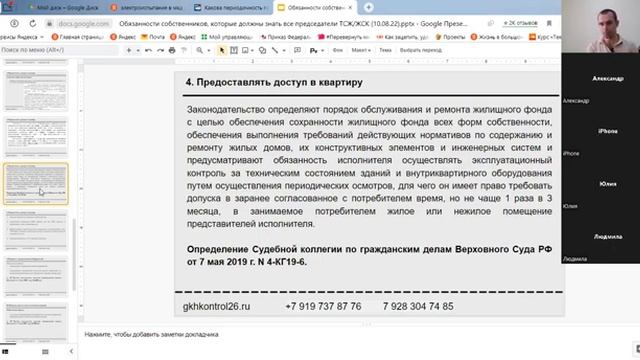Close the Обязанности собственников tab
The image size is (640, 360).
pos(350,7)
